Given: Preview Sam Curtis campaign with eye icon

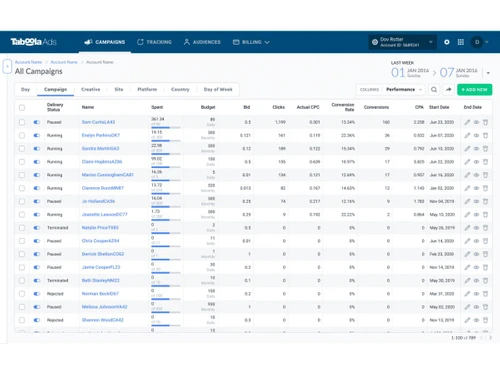Looking at the screenshot, I should [x=476, y=122].
